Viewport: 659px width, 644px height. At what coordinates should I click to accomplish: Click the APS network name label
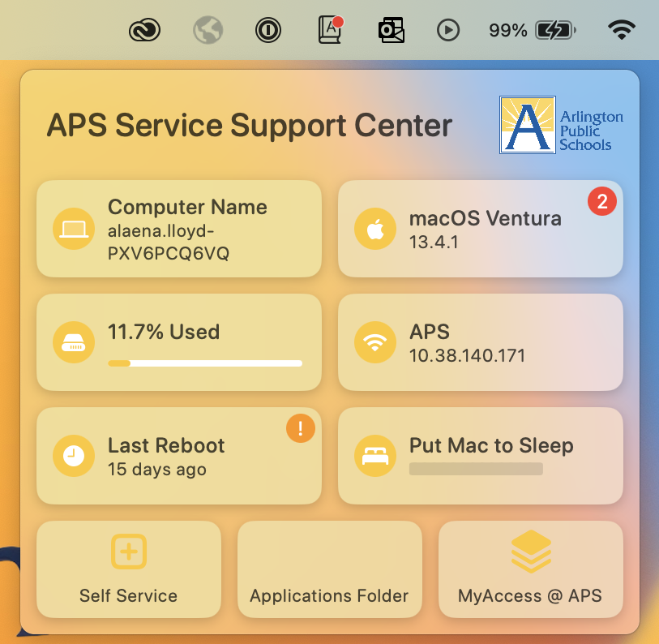pyautogui.click(x=430, y=332)
